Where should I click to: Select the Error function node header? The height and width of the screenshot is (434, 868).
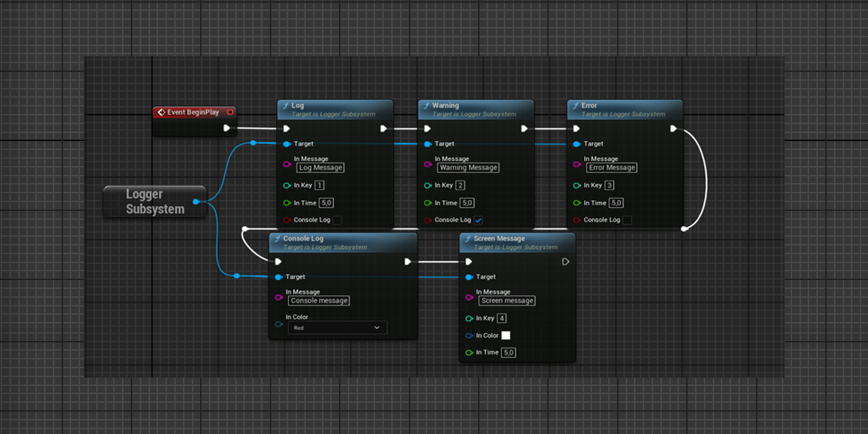click(625, 109)
